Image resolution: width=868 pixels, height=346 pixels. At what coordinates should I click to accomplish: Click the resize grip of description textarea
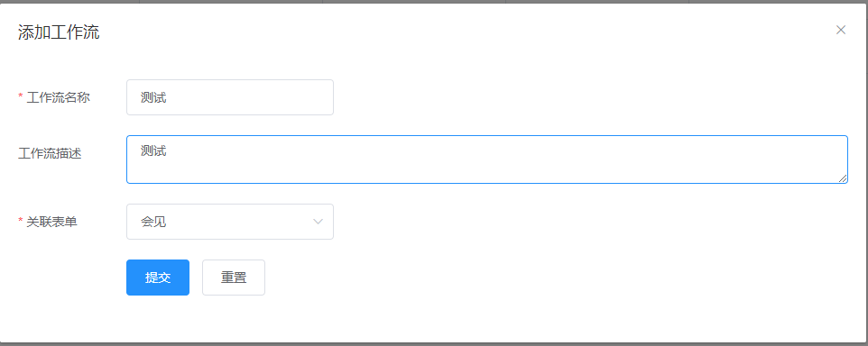[x=842, y=178]
